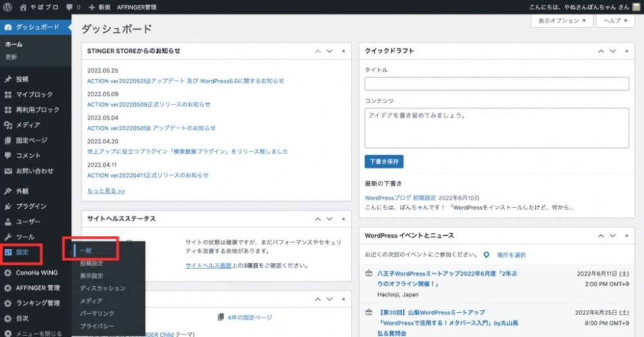Open the ACTION ver20220505β アップデート notice link

pos(151,128)
